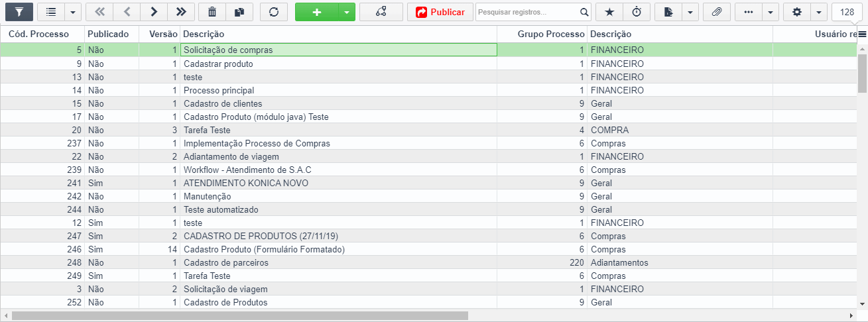Click the export document icon

[x=668, y=12]
